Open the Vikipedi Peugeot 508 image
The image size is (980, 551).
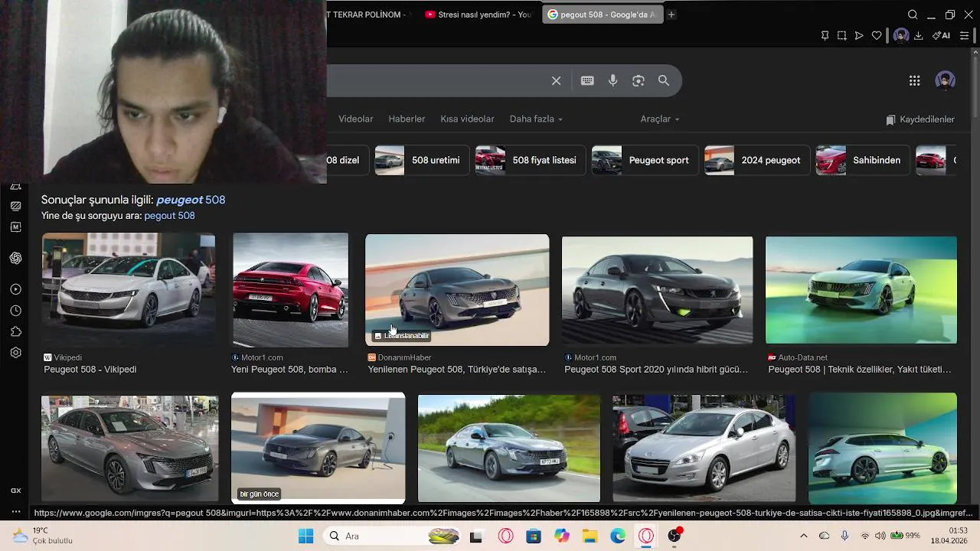[x=129, y=290]
